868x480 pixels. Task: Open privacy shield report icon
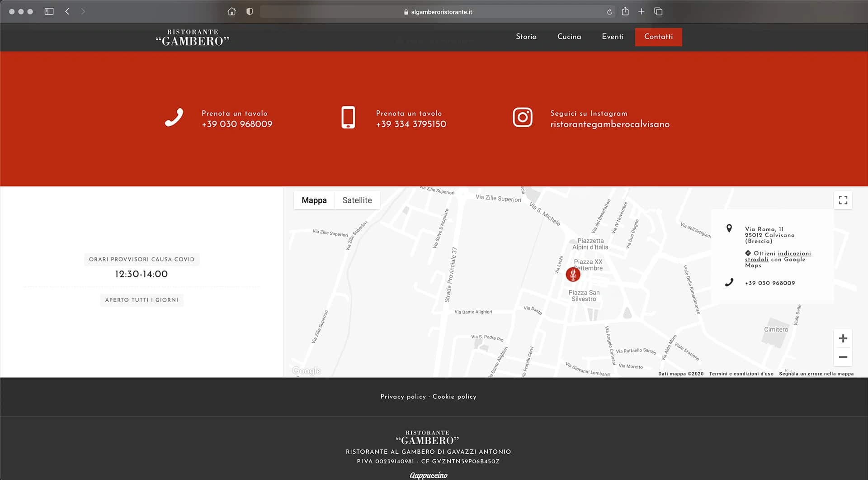250,11
